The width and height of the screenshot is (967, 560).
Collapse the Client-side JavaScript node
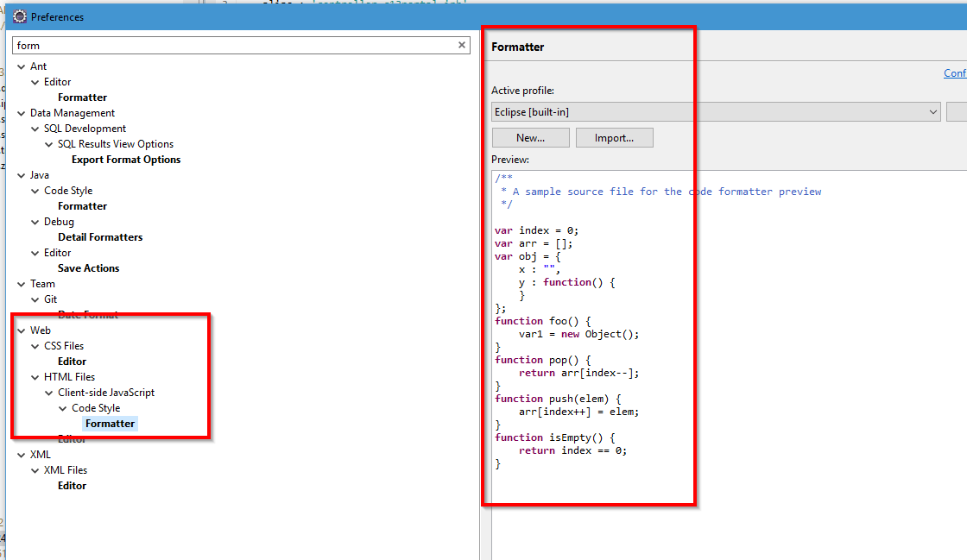click(x=48, y=392)
